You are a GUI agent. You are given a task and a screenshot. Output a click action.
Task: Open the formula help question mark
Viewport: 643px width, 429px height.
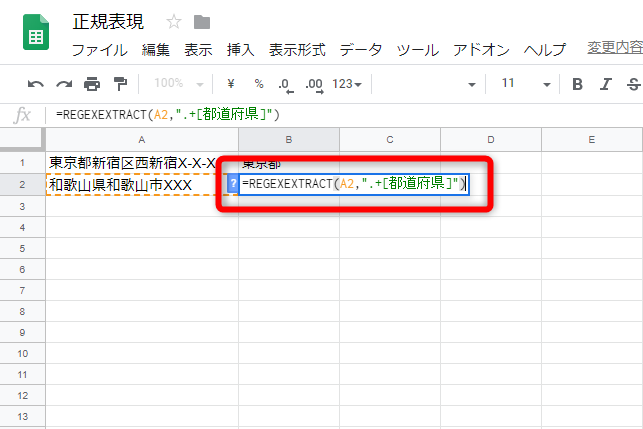point(233,184)
